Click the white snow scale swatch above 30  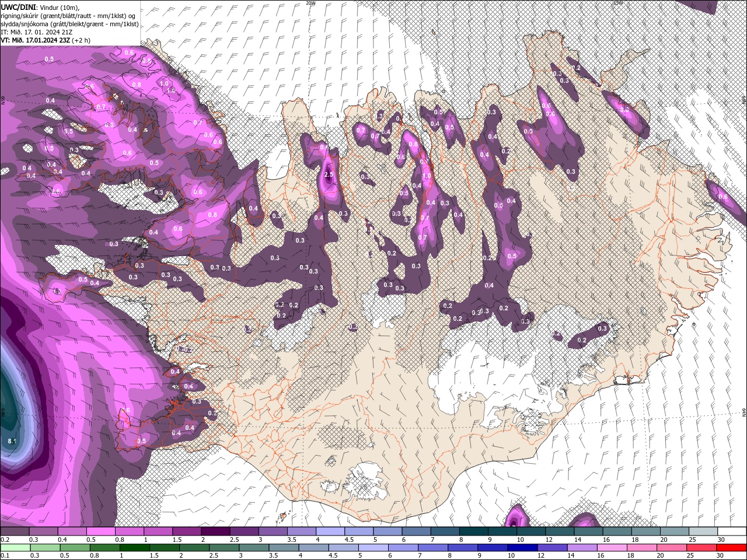[x=732, y=531]
